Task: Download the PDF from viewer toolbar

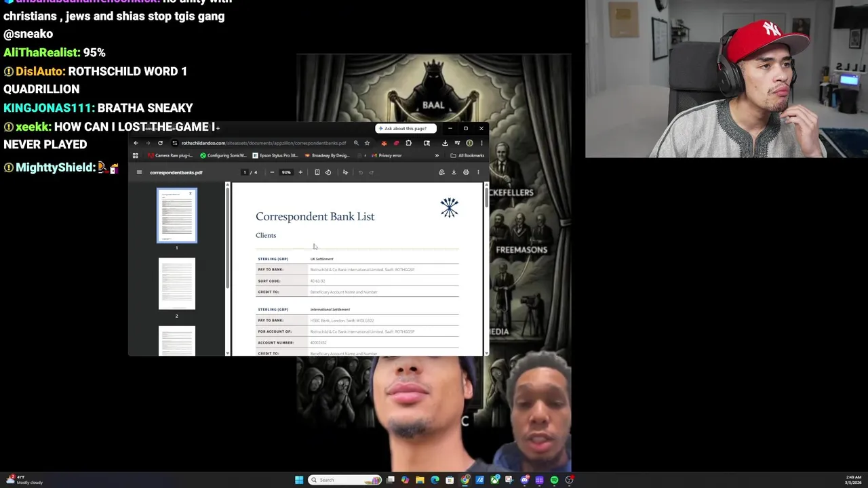Action: (x=454, y=172)
